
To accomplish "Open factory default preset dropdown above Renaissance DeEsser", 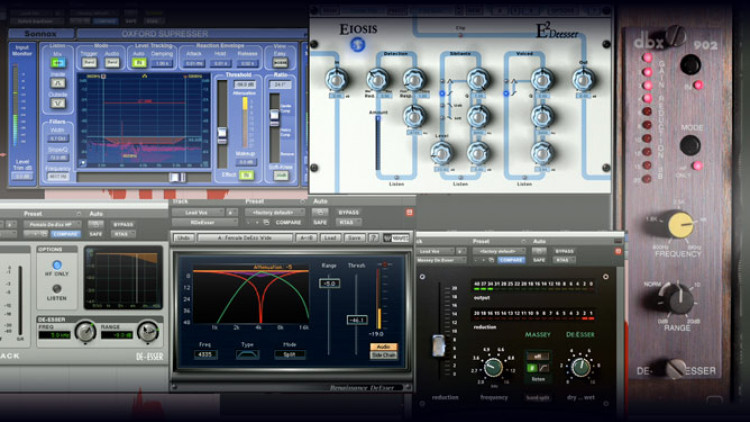I will click(275, 212).
